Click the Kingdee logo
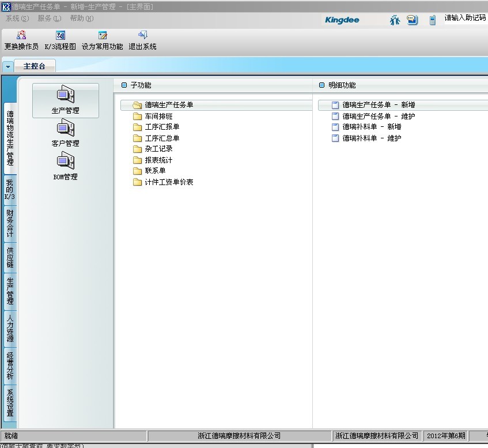This screenshot has width=488, height=448. click(342, 20)
